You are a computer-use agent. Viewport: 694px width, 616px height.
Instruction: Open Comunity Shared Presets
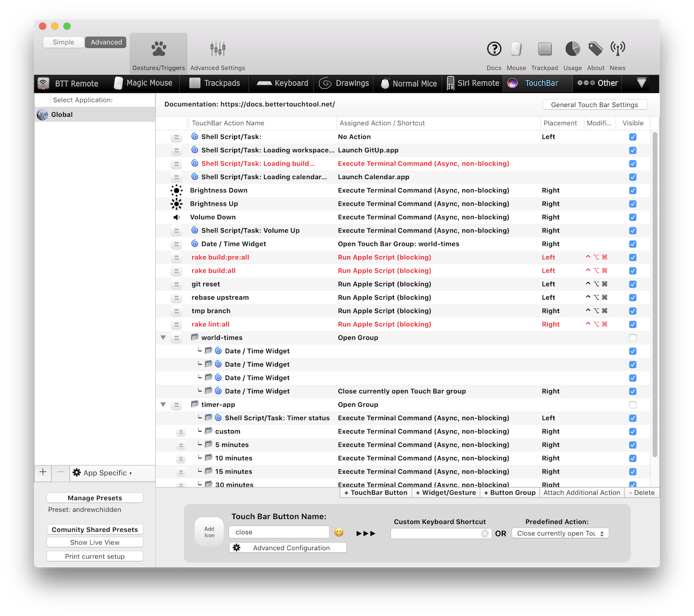(x=95, y=530)
